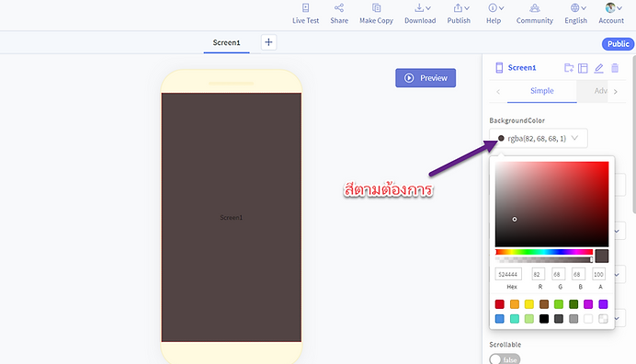Select the pale green preset swatch

[x=528, y=319]
